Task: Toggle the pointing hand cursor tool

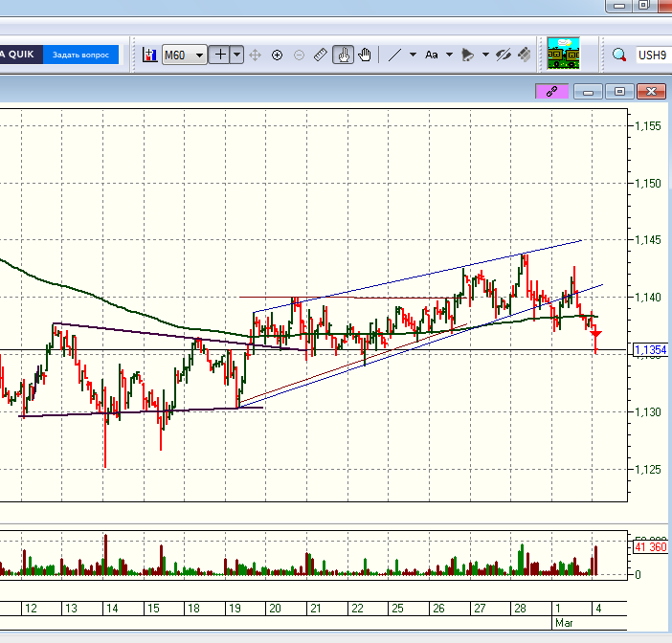Action: [343, 55]
